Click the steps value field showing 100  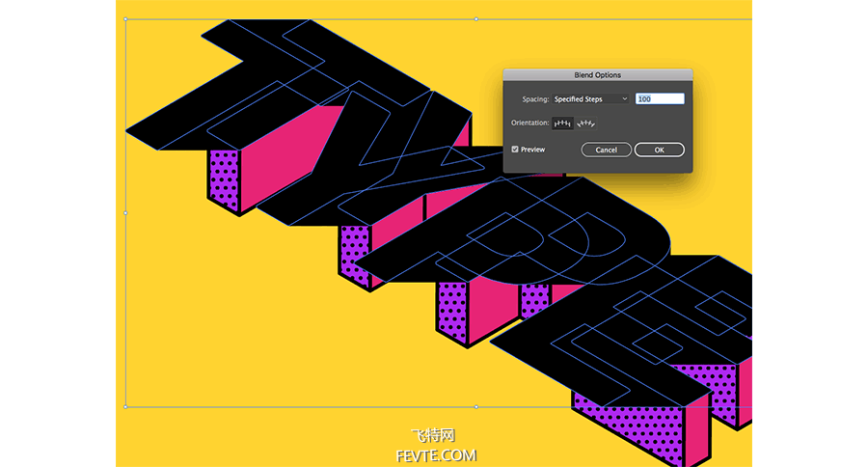[x=660, y=99]
